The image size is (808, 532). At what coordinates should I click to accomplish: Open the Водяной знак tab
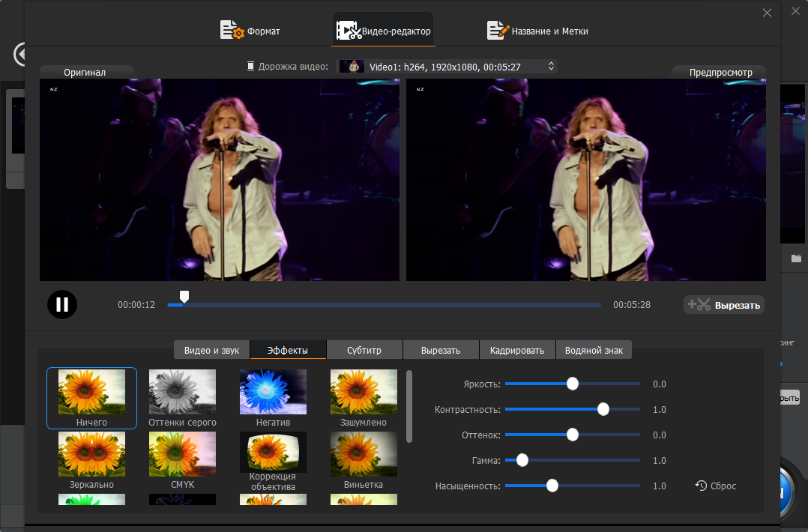[x=594, y=350]
